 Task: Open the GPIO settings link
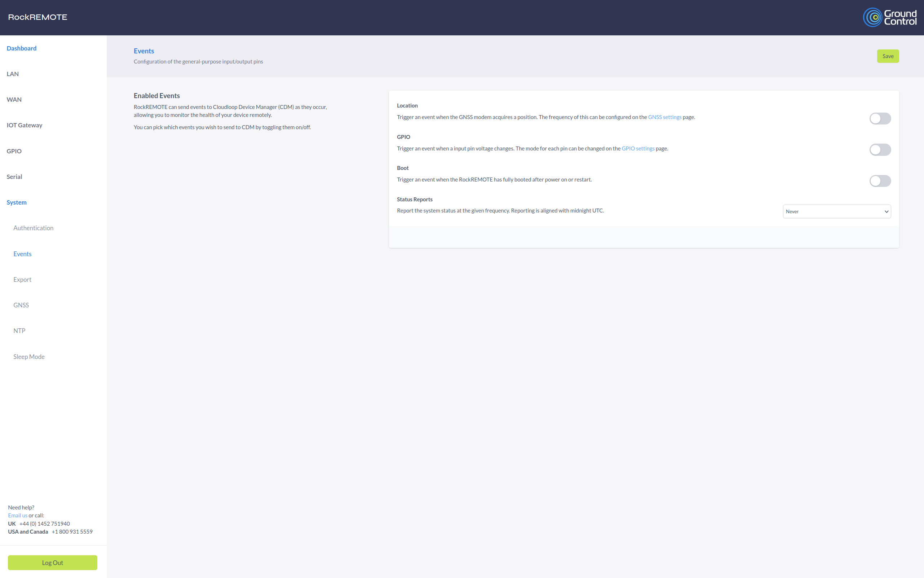point(637,148)
